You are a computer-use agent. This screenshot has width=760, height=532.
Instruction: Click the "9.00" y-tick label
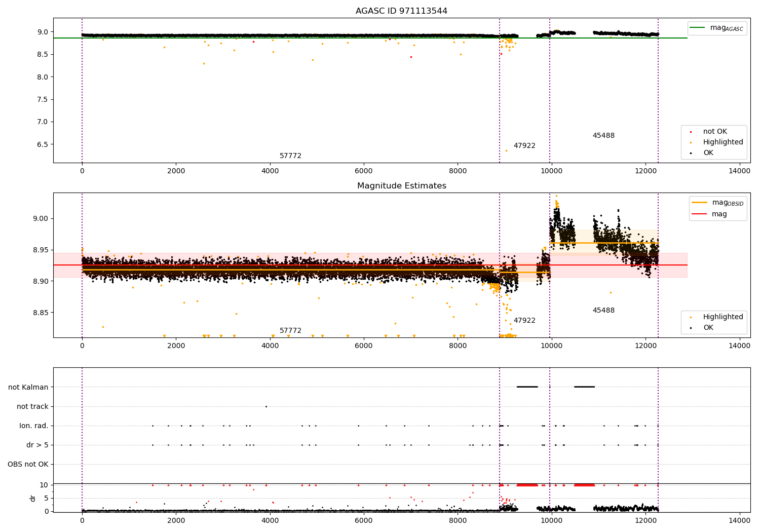(41, 219)
